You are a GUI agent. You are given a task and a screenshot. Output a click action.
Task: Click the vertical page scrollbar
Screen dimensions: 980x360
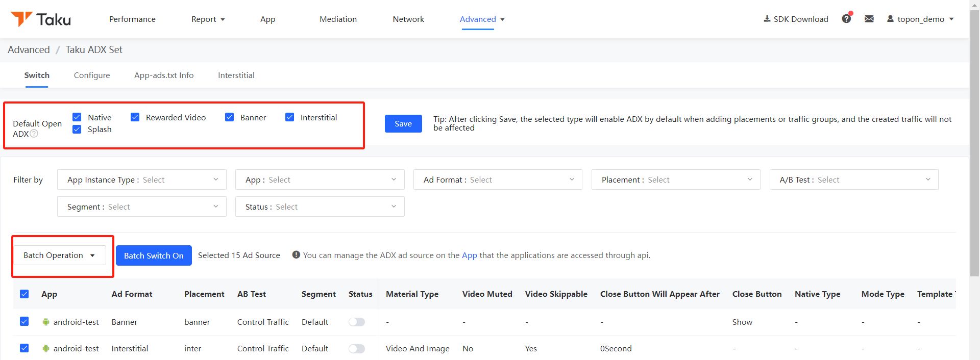click(x=974, y=143)
